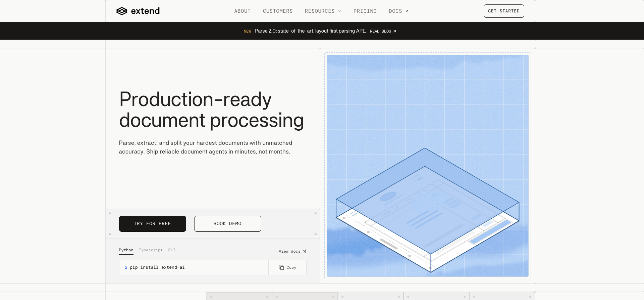Go to the Customers page
644x300 pixels.
[x=278, y=11]
